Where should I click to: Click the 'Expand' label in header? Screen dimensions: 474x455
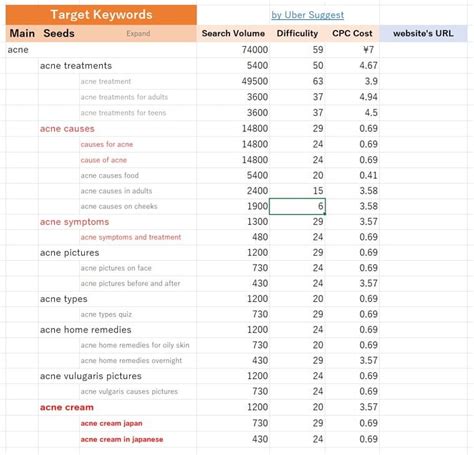click(138, 34)
